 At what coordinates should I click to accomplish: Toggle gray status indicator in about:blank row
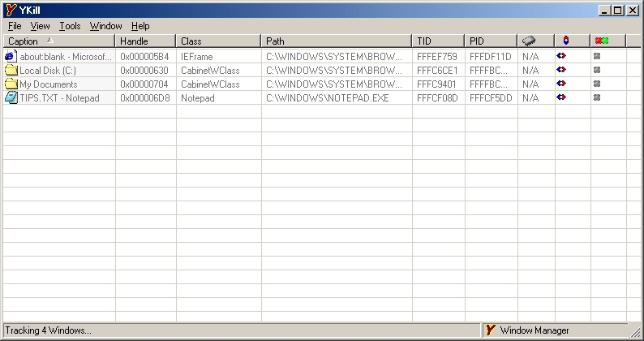click(x=596, y=56)
